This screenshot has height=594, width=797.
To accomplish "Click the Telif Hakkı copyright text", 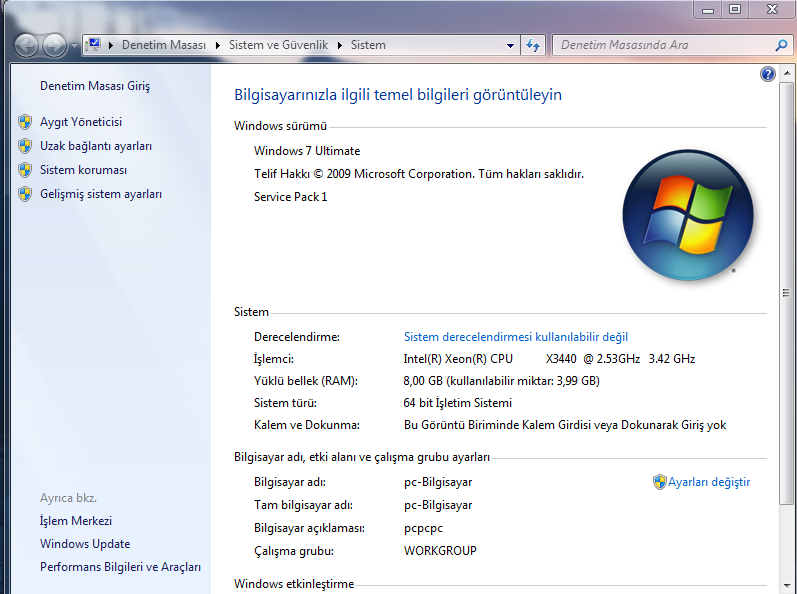I will pyautogui.click(x=419, y=174).
